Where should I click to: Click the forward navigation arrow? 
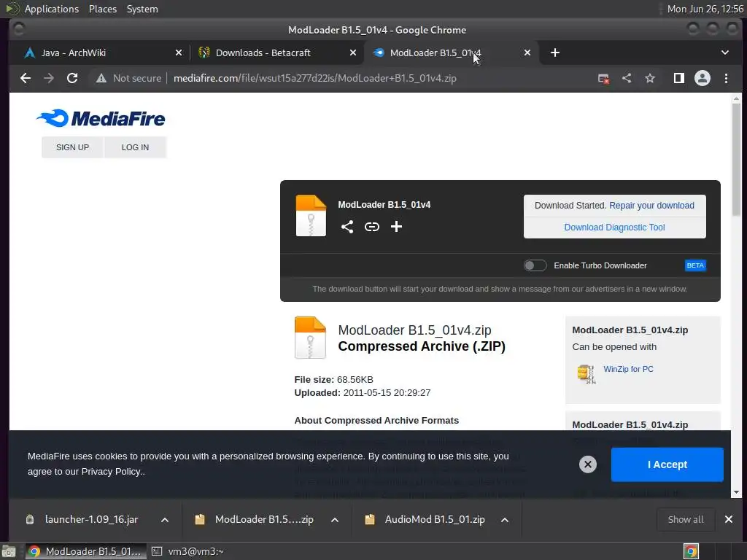(49, 78)
